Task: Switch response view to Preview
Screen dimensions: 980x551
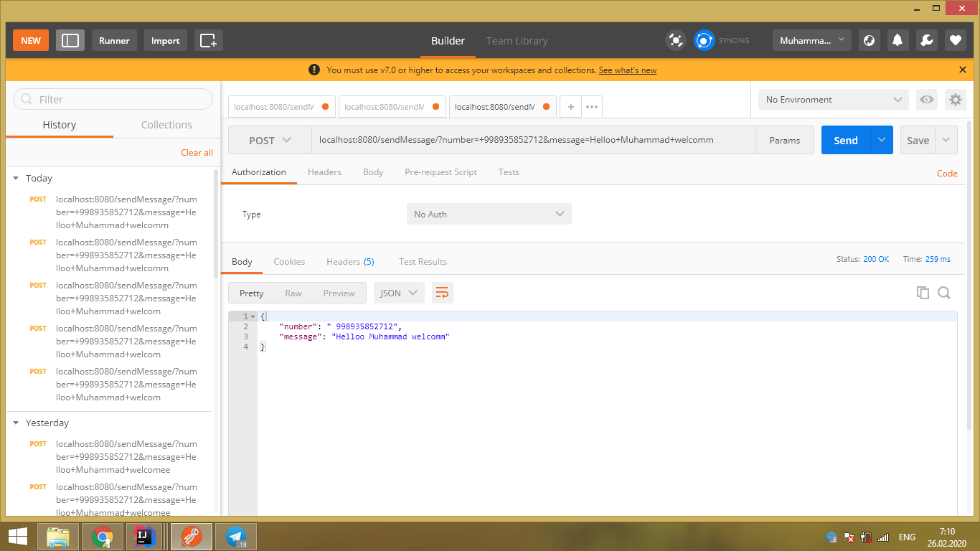Action: point(339,293)
